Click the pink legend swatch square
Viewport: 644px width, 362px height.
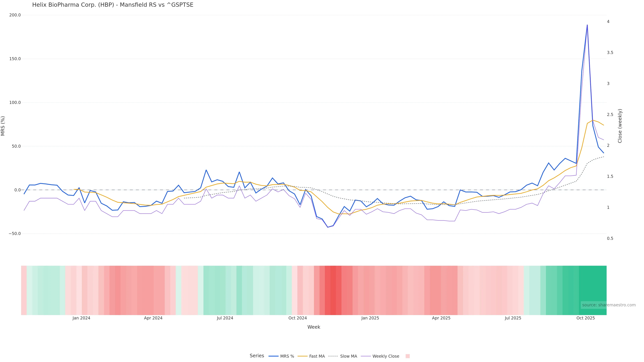click(408, 356)
